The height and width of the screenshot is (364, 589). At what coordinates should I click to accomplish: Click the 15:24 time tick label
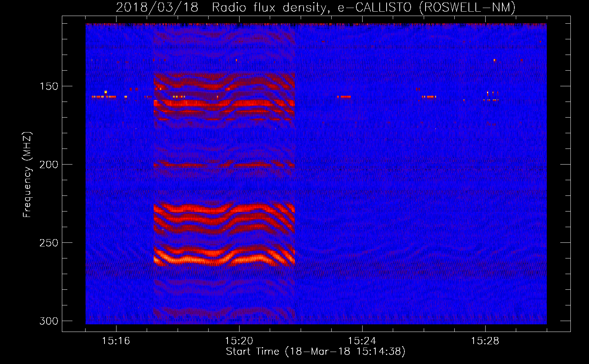[362, 341]
